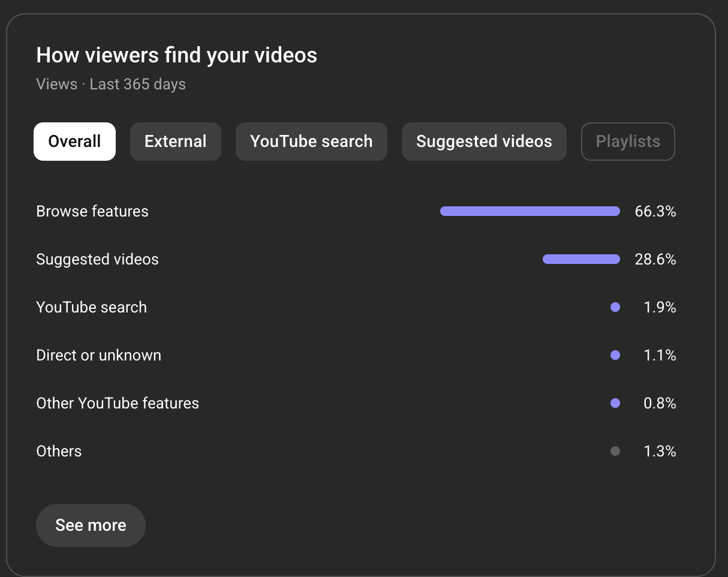Click the Others row label

point(59,451)
